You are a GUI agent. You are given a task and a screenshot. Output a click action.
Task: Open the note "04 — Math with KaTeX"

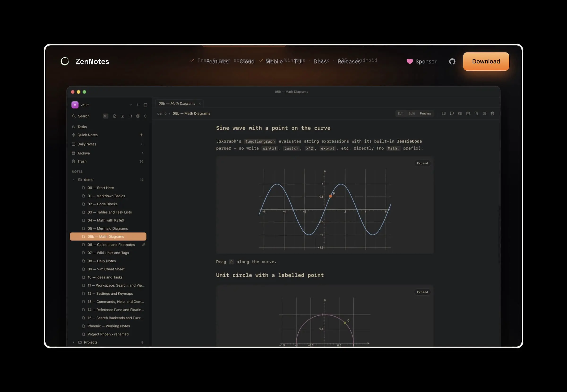point(108,220)
